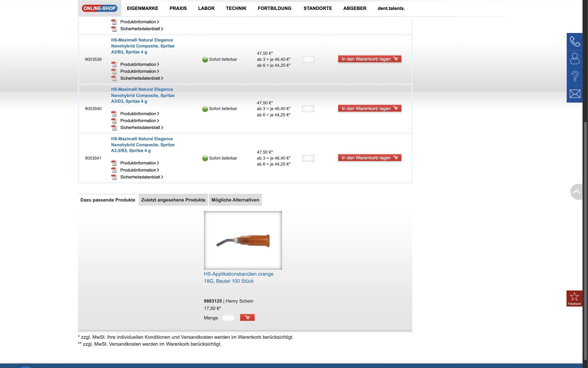Open first Produktinformation PDF icon for 9003539
Viewport: 588px width, 368px height.
coord(114,64)
